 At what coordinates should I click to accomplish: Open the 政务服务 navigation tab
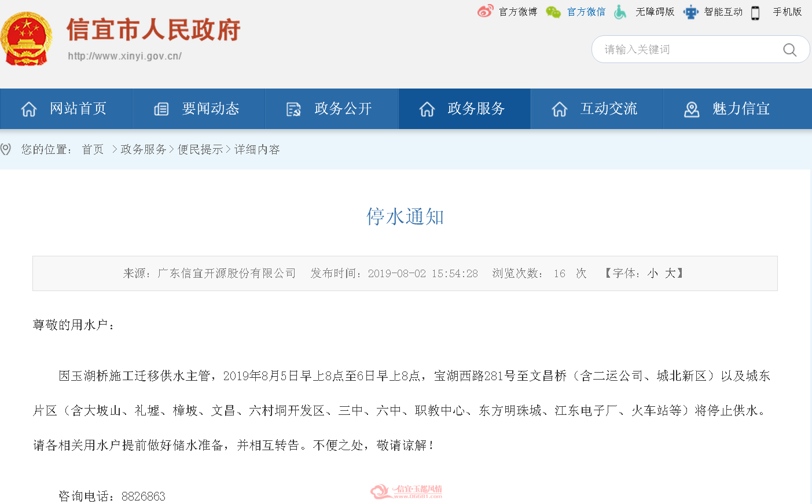click(465, 109)
